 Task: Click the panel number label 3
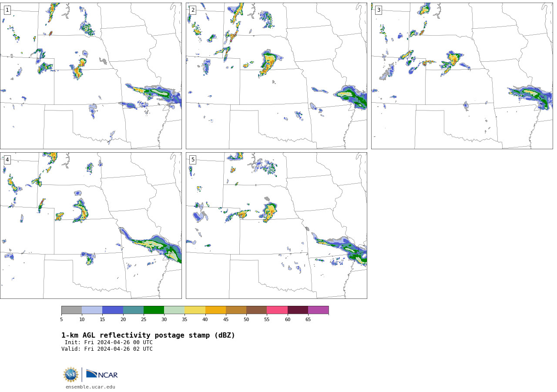pyautogui.click(x=378, y=10)
